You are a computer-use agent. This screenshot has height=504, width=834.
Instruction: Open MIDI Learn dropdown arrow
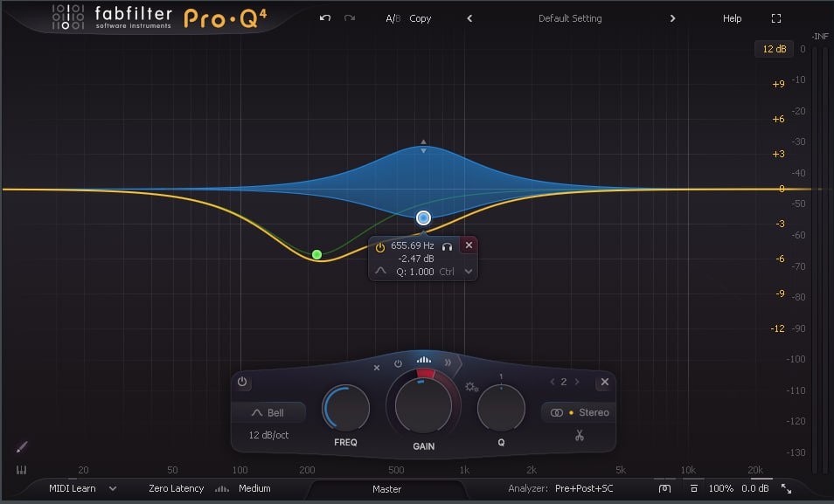coord(113,488)
